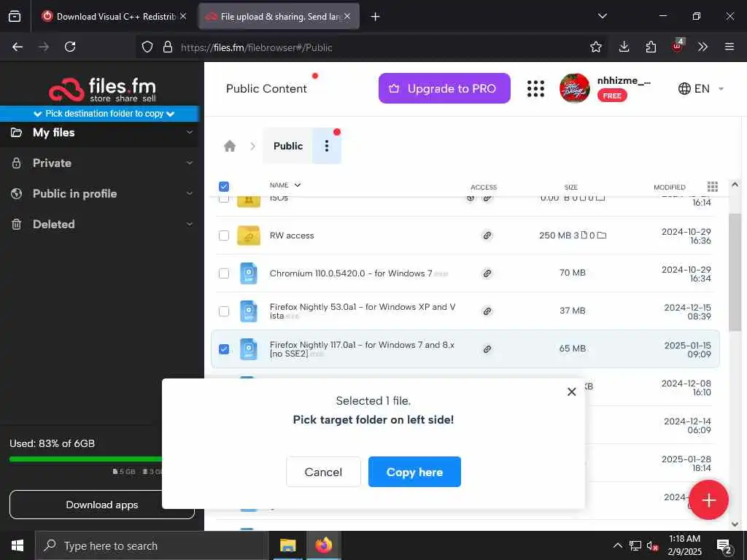Click Upgrade to PRO button
Viewport: 747px width, 560px height.
pyautogui.click(x=444, y=88)
